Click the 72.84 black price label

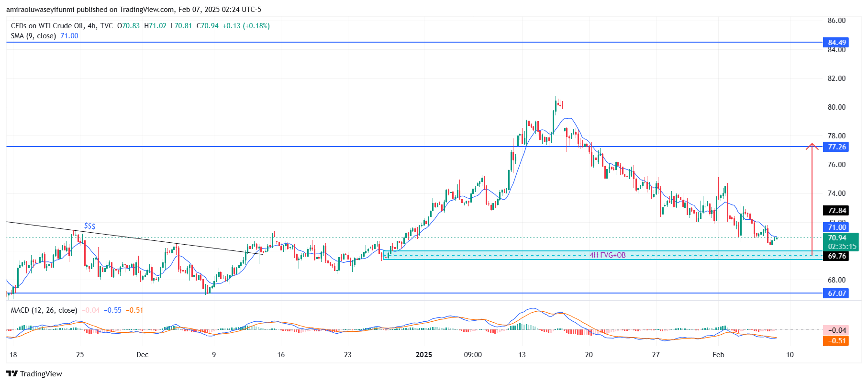pyautogui.click(x=835, y=211)
